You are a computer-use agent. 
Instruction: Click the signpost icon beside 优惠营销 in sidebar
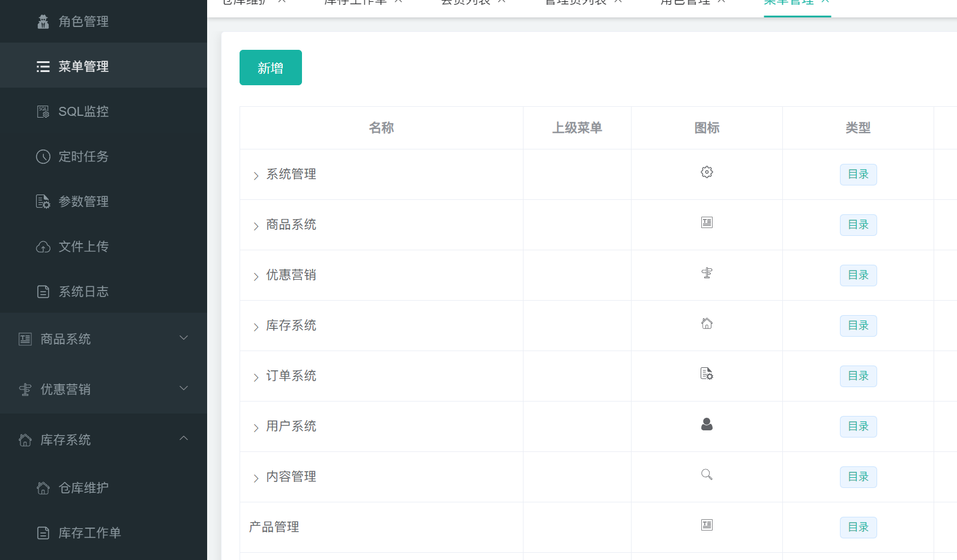click(x=25, y=390)
